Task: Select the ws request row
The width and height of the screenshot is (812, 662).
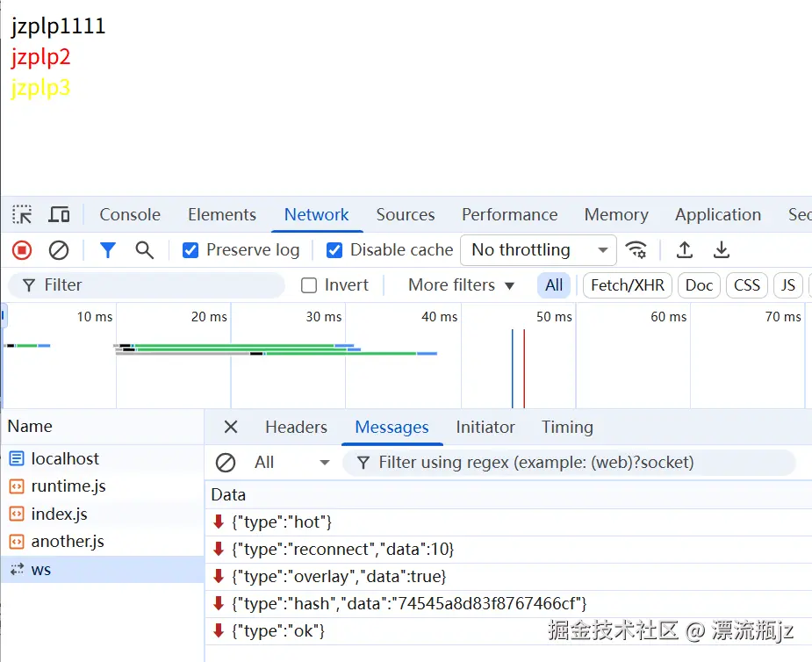Action: click(x=103, y=569)
